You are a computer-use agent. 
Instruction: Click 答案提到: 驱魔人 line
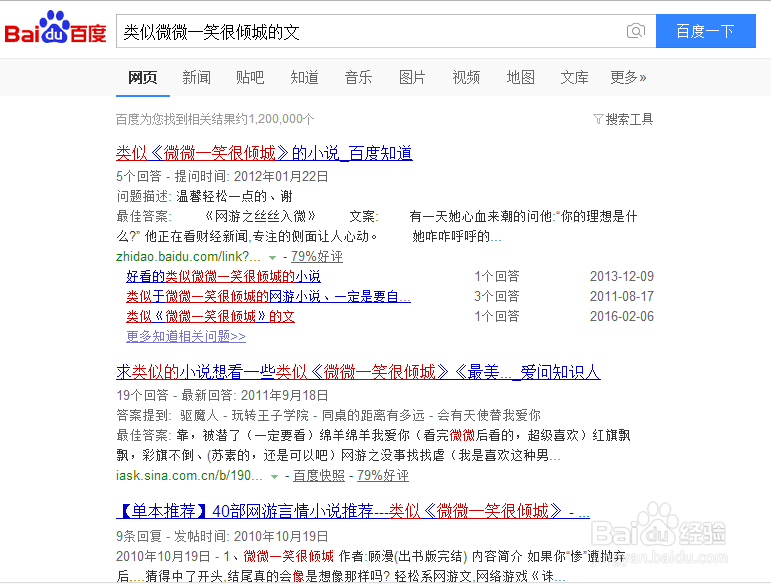click(x=328, y=415)
